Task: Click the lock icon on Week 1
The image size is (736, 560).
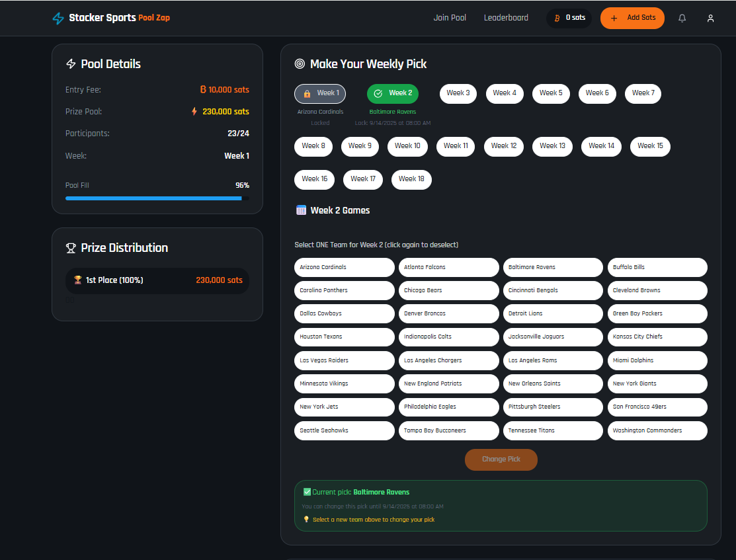Action: click(307, 94)
